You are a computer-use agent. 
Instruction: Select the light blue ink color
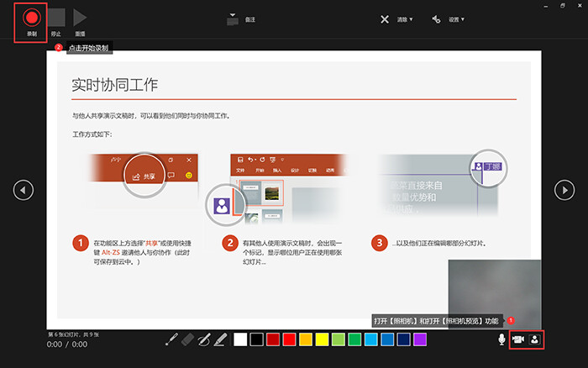371,339
